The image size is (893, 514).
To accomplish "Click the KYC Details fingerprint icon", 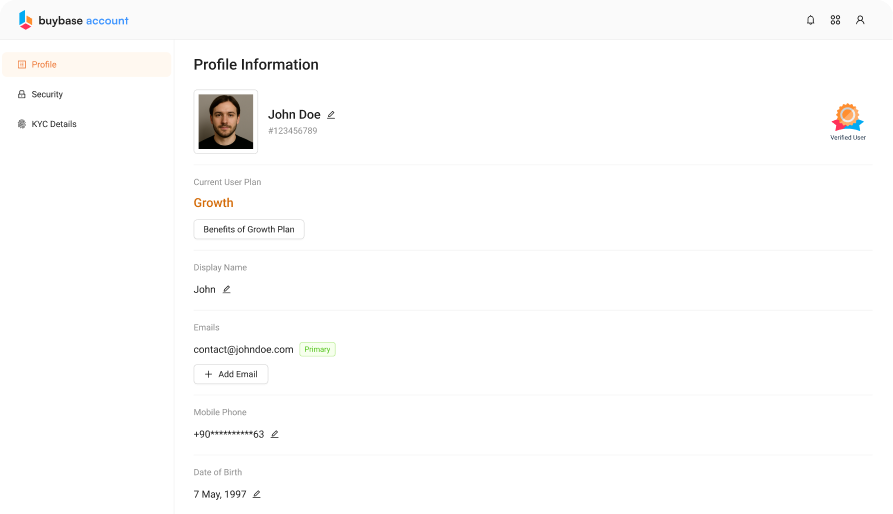I will (x=22, y=124).
